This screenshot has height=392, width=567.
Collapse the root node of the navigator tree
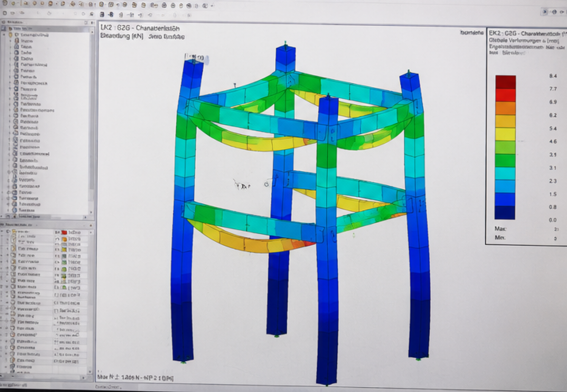click(x=5, y=35)
